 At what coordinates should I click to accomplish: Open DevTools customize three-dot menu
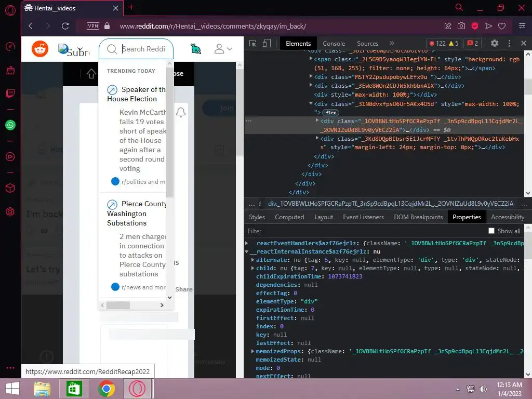(509, 43)
